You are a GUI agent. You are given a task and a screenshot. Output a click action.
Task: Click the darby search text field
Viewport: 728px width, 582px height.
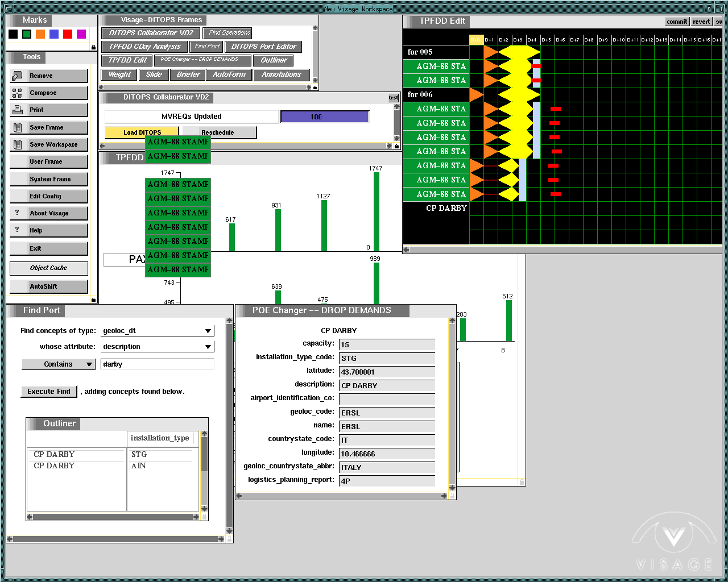point(157,364)
